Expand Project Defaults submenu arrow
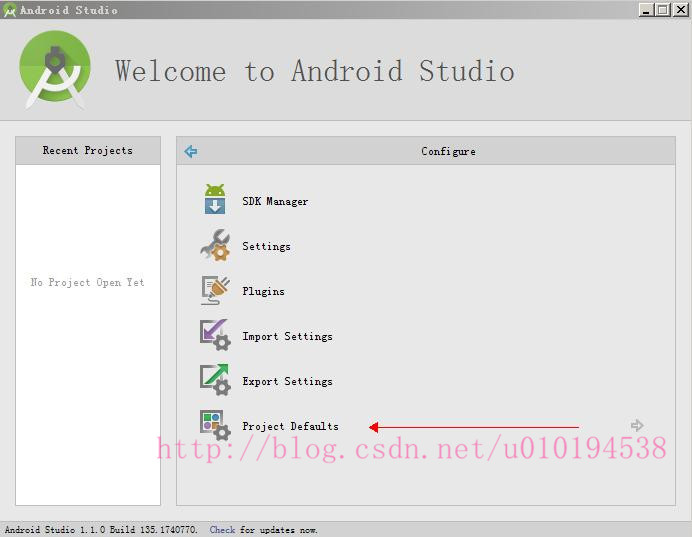This screenshot has width=692, height=537. tap(637, 425)
